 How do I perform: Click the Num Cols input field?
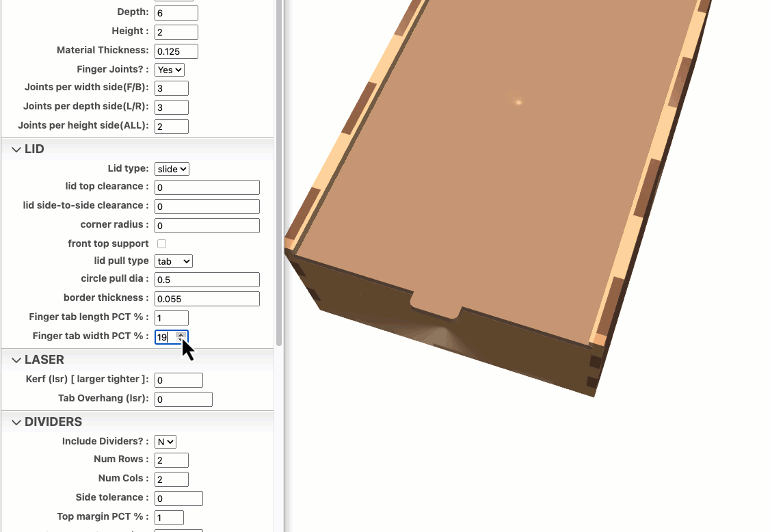pos(172,479)
